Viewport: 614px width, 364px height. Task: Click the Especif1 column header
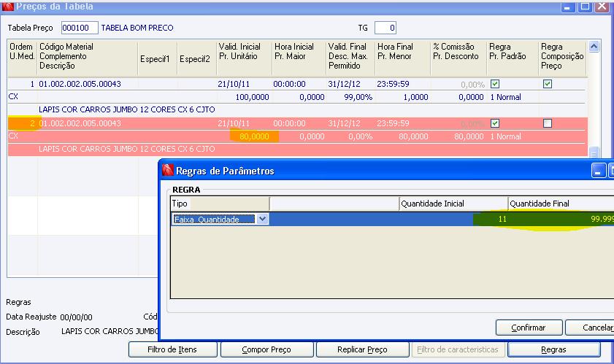(x=158, y=58)
